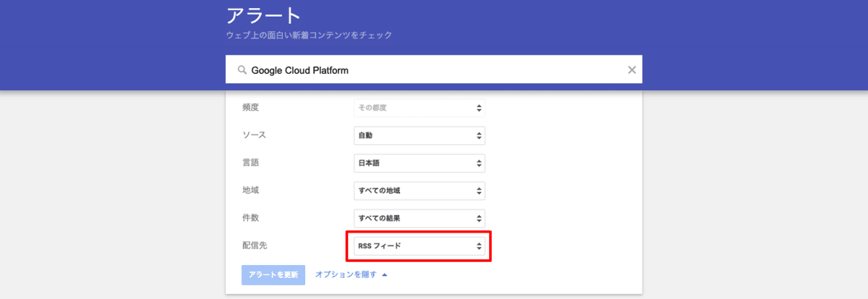Screen dimensions: 868x299
Task: Open the 地域 dropdown showing すべての地域
Action: point(420,190)
